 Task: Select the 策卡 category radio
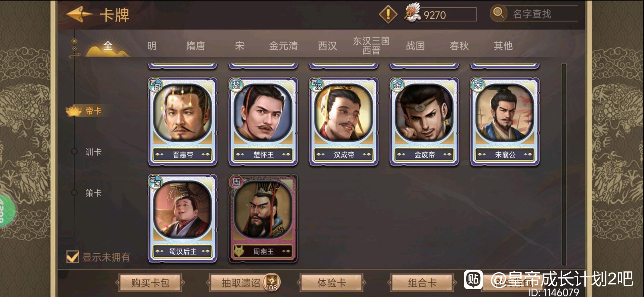pos(74,193)
